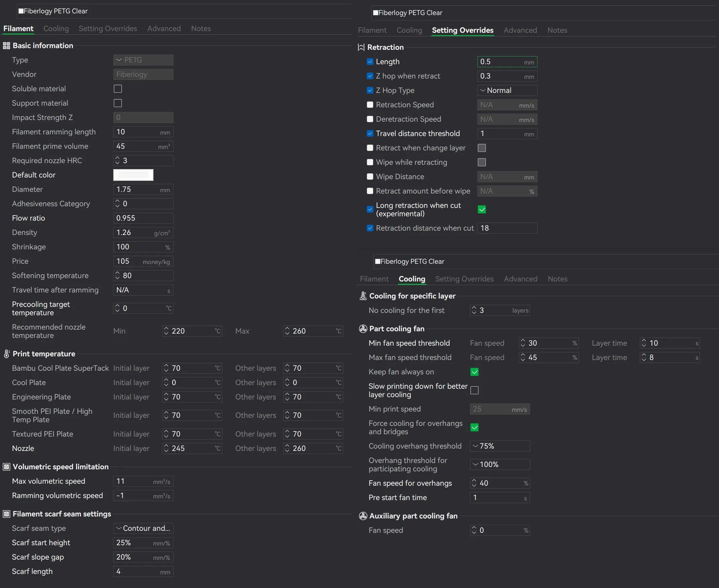
Task: Click the Part cooling fan icon
Action: tap(363, 329)
